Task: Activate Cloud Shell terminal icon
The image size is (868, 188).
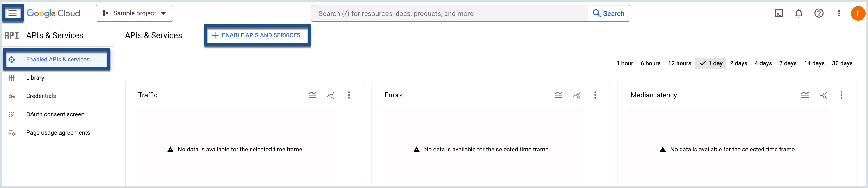Action: tap(779, 13)
